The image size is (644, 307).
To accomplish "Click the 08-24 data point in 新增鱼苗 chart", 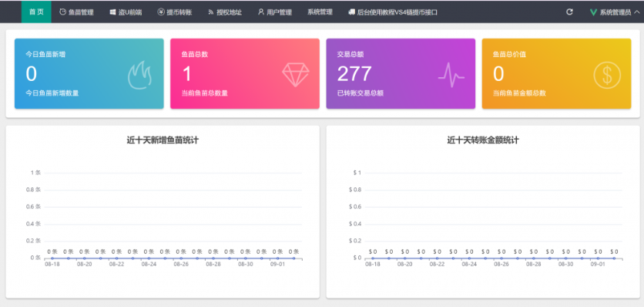I will pos(149,258).
